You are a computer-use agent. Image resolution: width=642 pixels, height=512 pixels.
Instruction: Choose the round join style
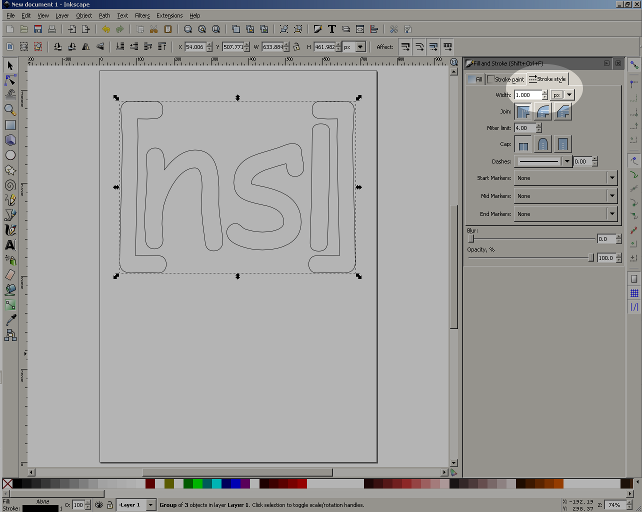(x=543, y=112)
